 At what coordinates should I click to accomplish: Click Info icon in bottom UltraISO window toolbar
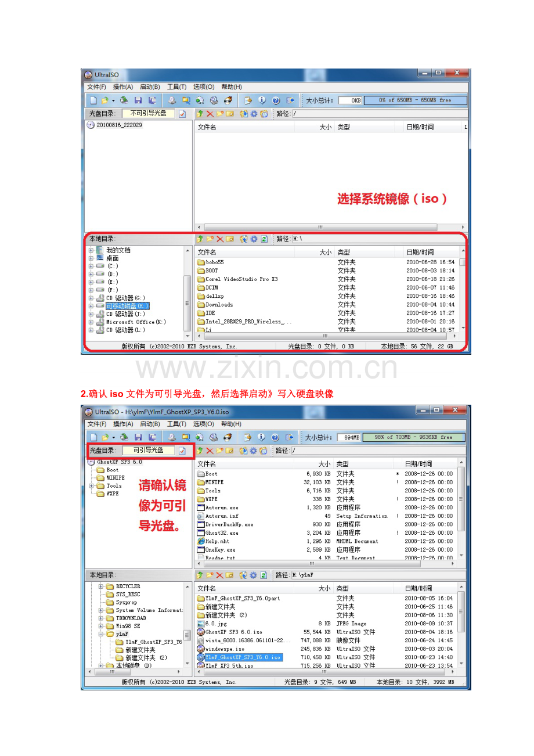[x=261, y=437]
